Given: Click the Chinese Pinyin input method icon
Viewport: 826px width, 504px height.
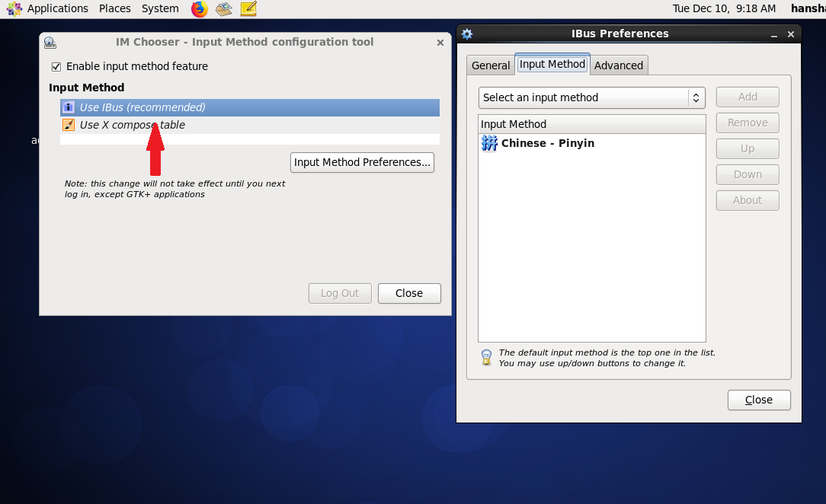Looking at the screenshot, I should (x=489, y=143).
